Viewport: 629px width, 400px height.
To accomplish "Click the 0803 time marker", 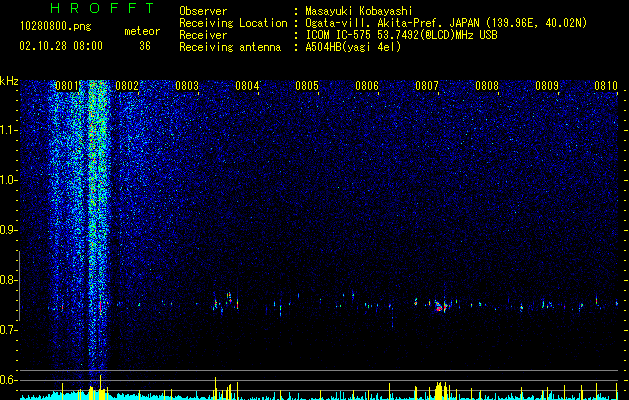I will (187, 86).
